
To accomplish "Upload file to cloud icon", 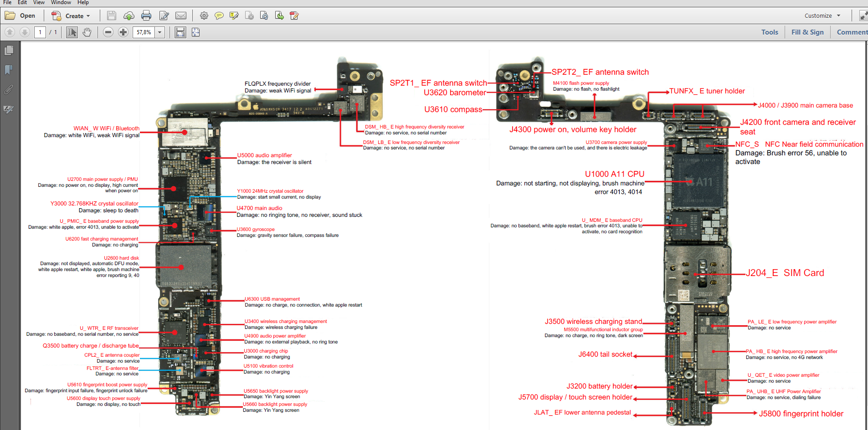I will 129,16.
